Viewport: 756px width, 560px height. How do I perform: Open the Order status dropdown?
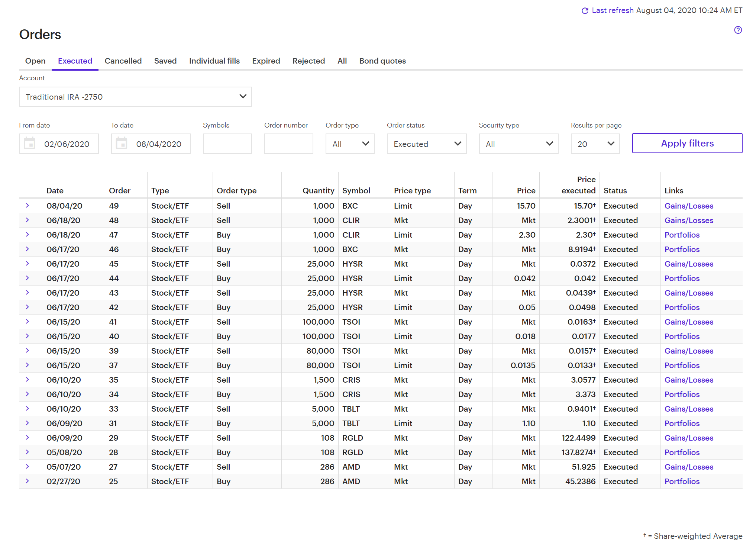click(x=426, y=144)
